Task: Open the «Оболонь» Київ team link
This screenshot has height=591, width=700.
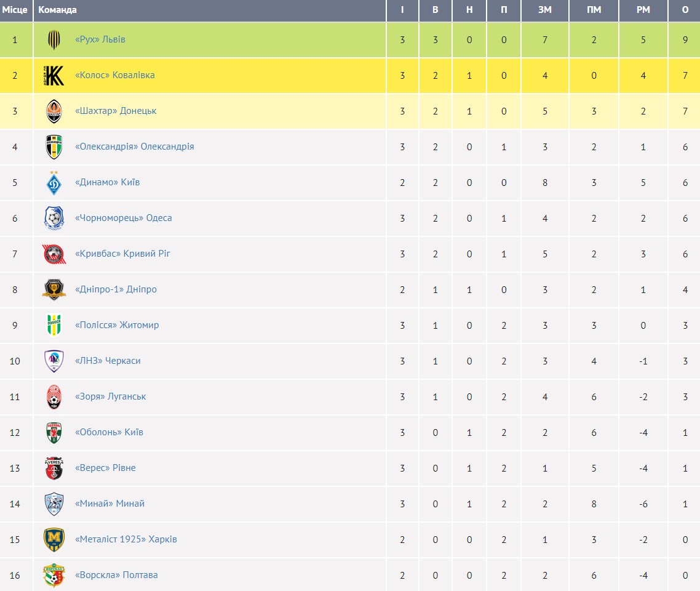Action: (109, 432)
